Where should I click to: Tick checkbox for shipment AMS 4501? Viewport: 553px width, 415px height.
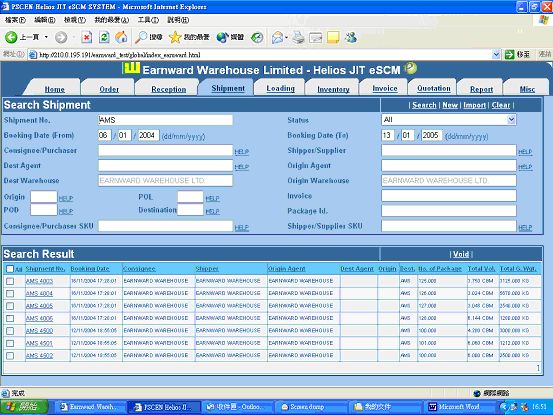10,343
